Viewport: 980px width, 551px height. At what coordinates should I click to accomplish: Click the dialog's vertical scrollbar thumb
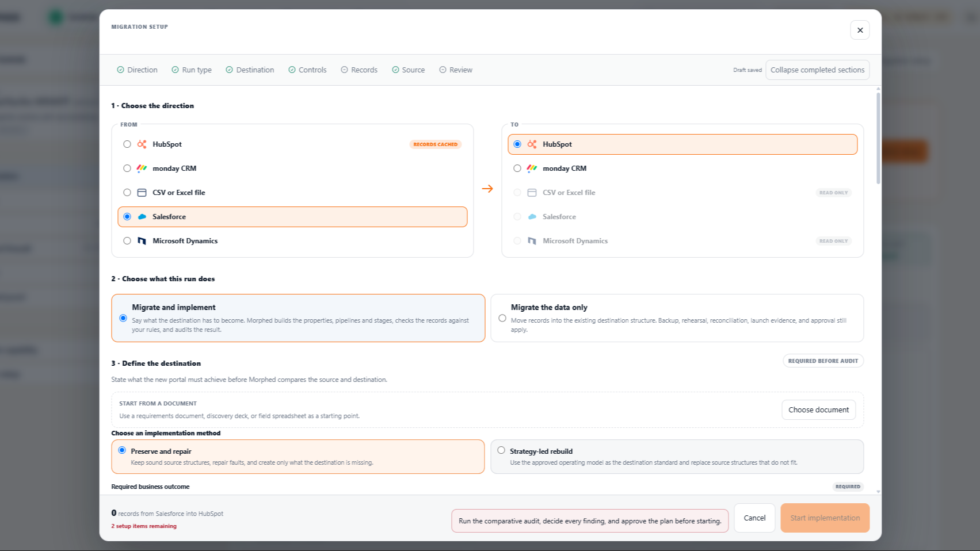coord(878,138)
